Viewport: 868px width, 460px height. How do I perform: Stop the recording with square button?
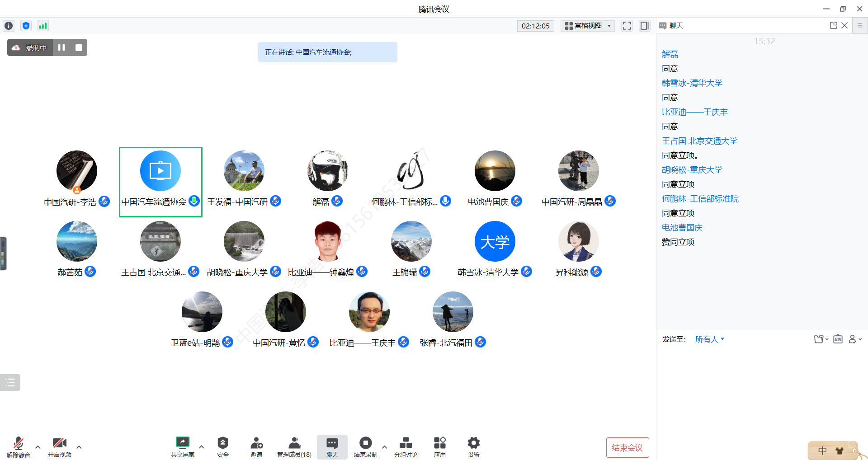pyautogui.click(x=79, y=47)
